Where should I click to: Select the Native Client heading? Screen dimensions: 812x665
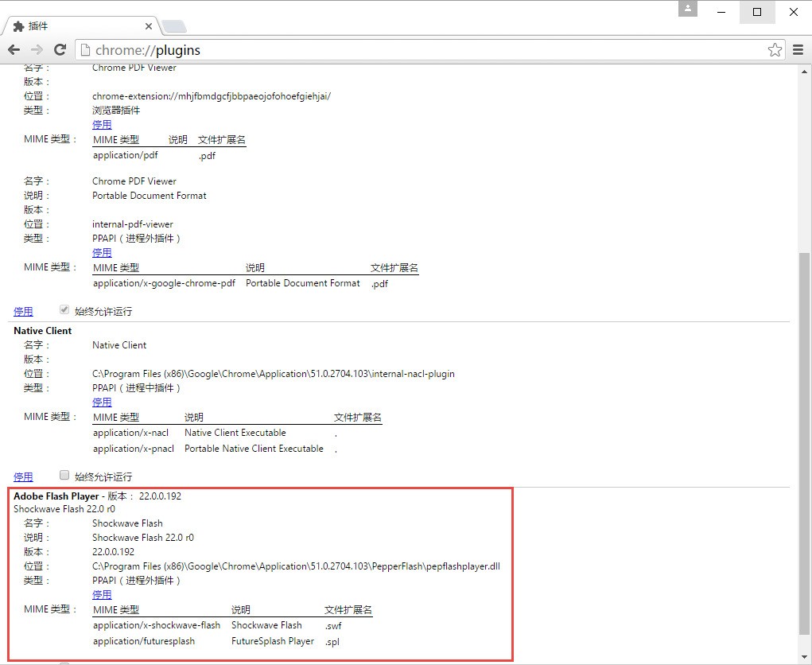pos(42,330)
